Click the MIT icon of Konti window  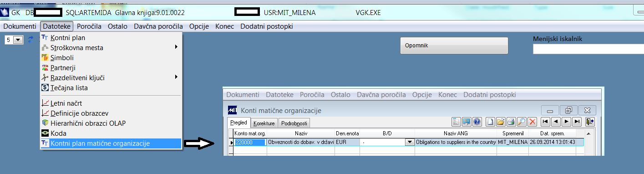pos(233,110)
